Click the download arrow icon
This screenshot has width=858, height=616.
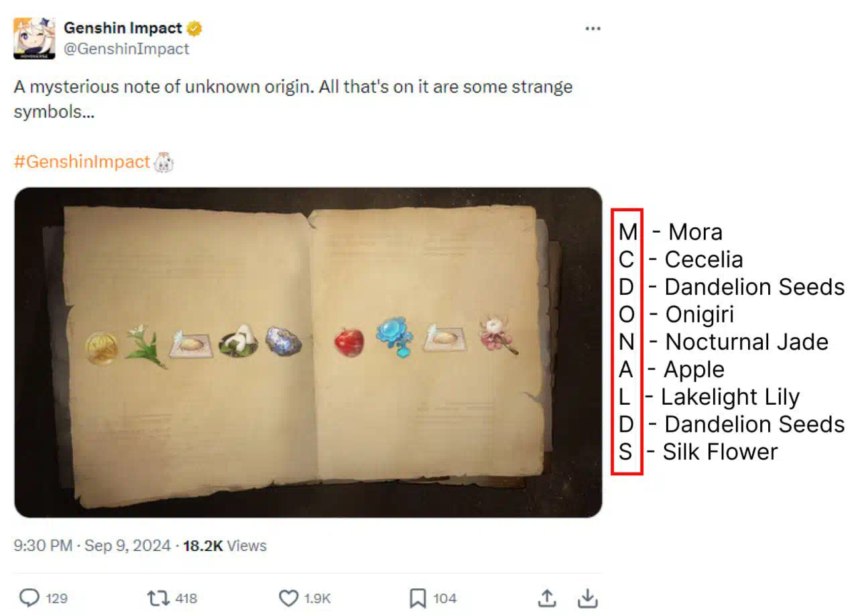[587, 597]
